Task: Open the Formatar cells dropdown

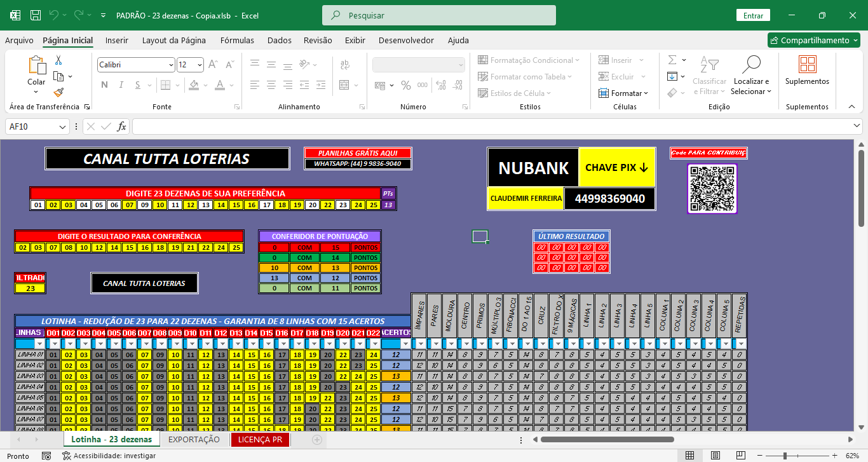Action: (x=623, y=93)
